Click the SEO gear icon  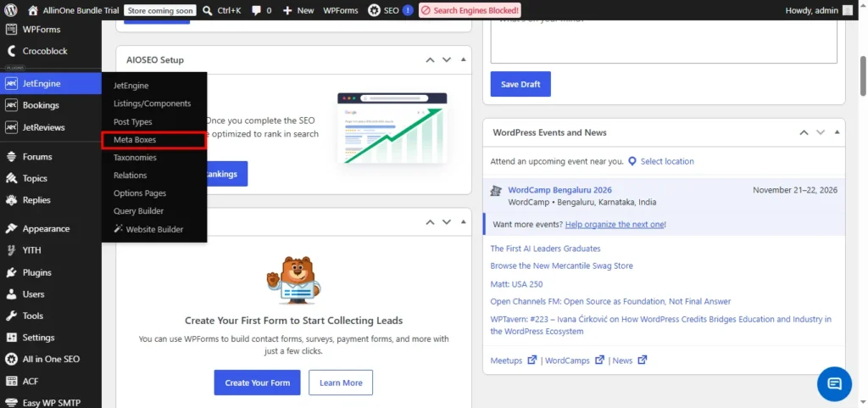[375, 10]
